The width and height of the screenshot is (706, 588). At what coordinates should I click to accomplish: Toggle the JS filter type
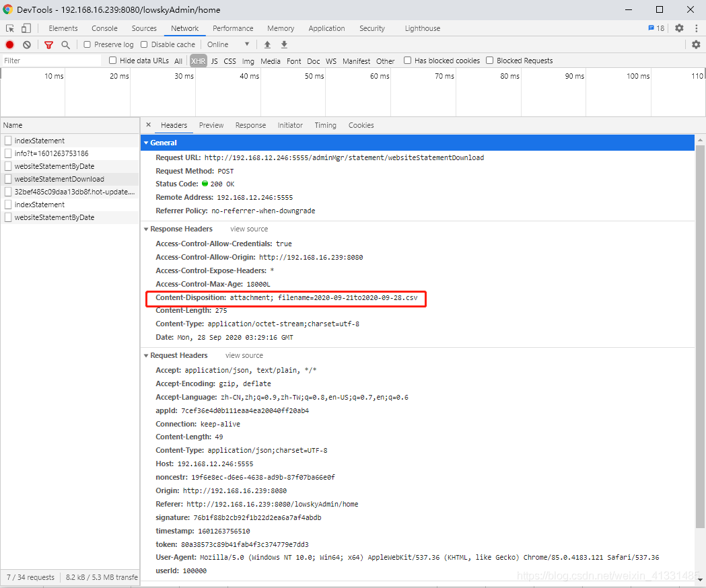pyautogui.click(x=214, y=61)
